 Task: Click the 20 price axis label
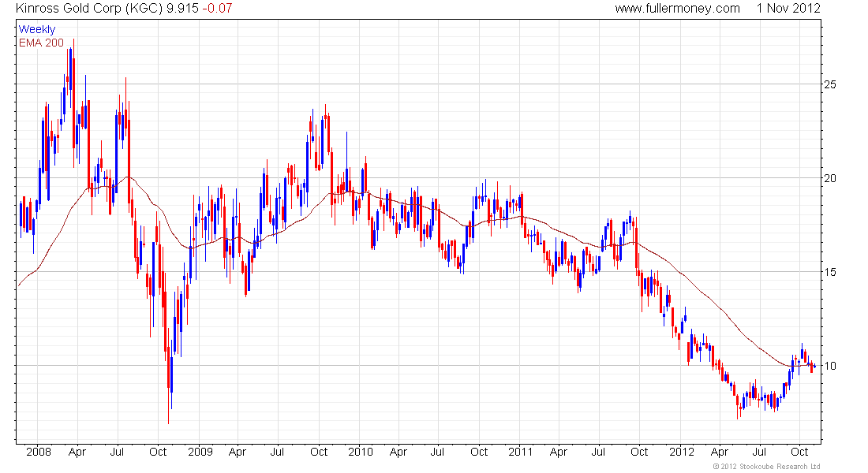(x=830, y=178)
